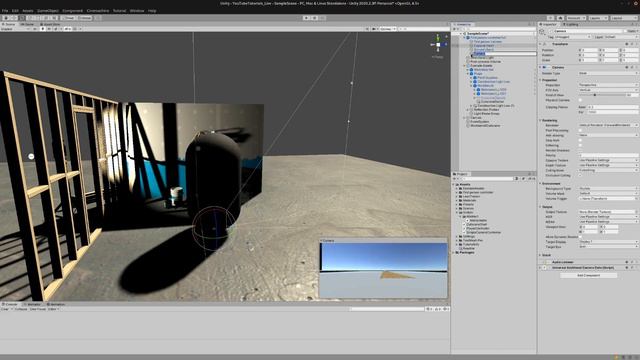Open the Camera component context menu icon

click(x=637, y=67)
